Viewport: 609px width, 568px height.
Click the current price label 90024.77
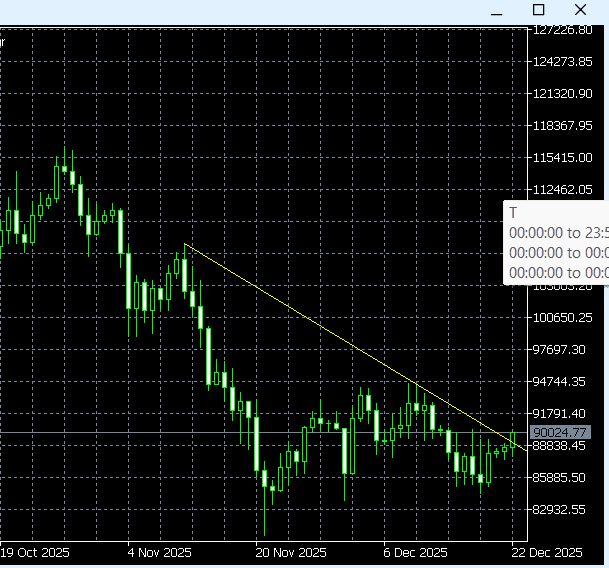click(559, 432)
